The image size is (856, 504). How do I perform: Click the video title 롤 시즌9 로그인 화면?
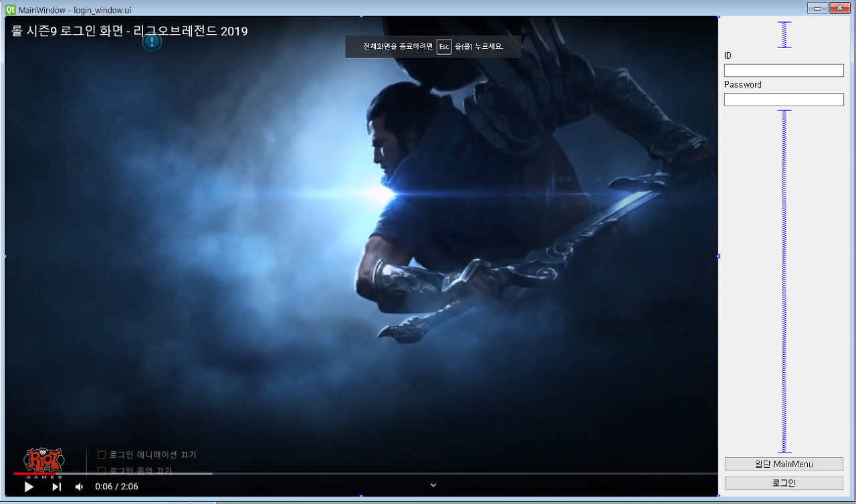pyautogui.click(x=129, y=31)
